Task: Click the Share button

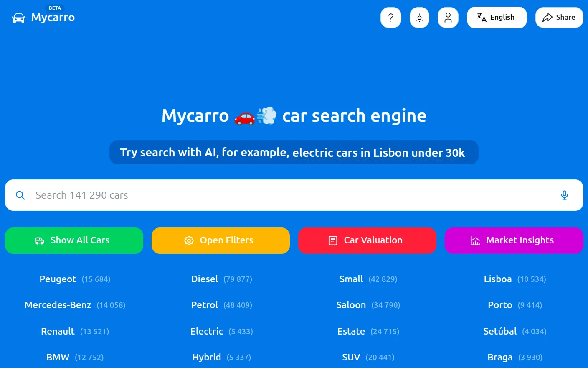Action: click(559, 18)
